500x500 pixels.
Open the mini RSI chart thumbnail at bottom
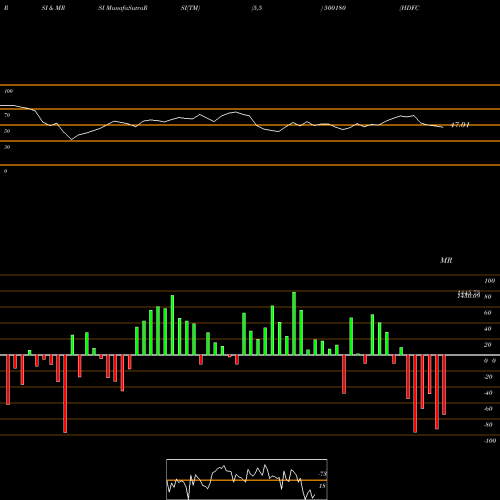(x=247, y=479)
